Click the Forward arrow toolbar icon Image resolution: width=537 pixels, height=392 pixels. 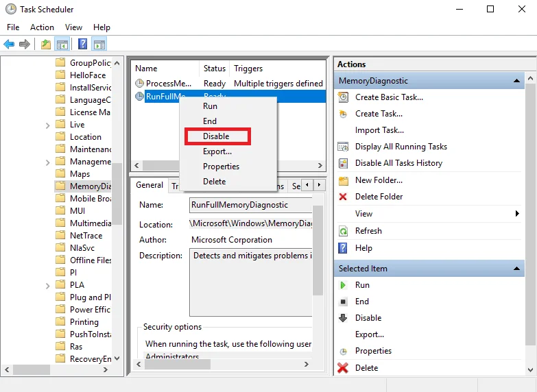click(x=25, y=44)
